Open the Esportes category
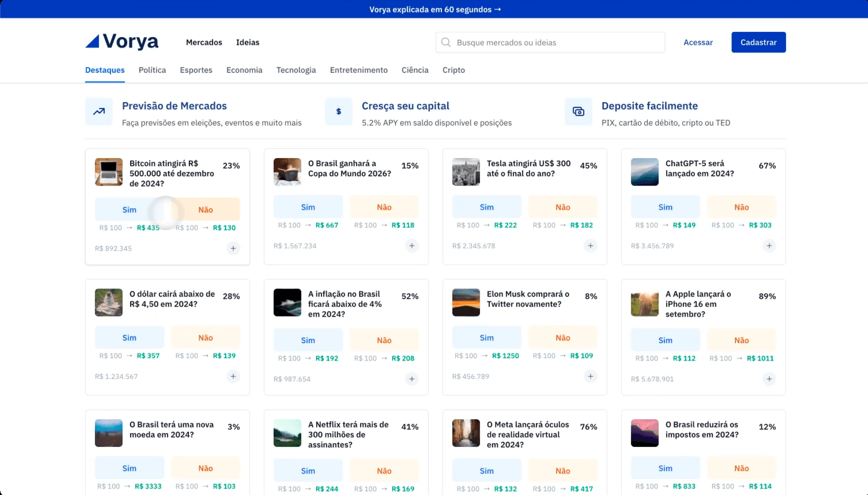This screenshot has height=495, width=868. 196,70
